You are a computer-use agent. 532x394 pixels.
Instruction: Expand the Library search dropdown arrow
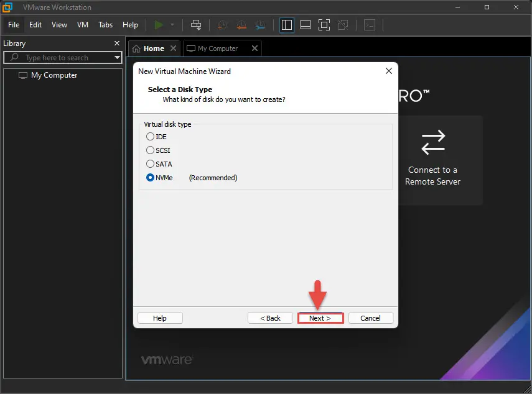coord(117,57)
